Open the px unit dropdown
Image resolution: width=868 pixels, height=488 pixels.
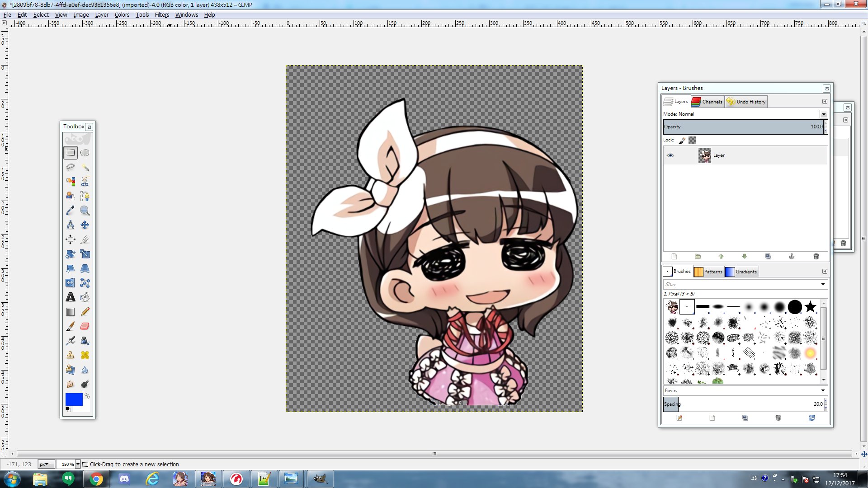[x=46, y=464]
